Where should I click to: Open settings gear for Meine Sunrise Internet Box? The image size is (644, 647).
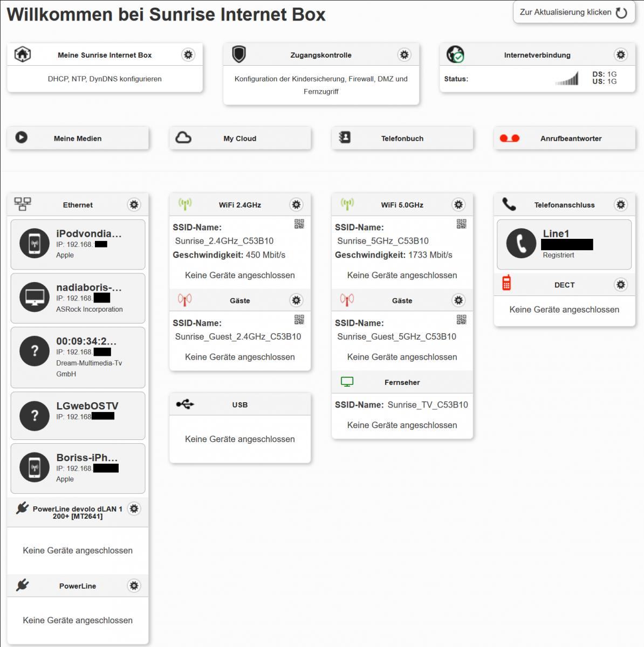[188, 54]
